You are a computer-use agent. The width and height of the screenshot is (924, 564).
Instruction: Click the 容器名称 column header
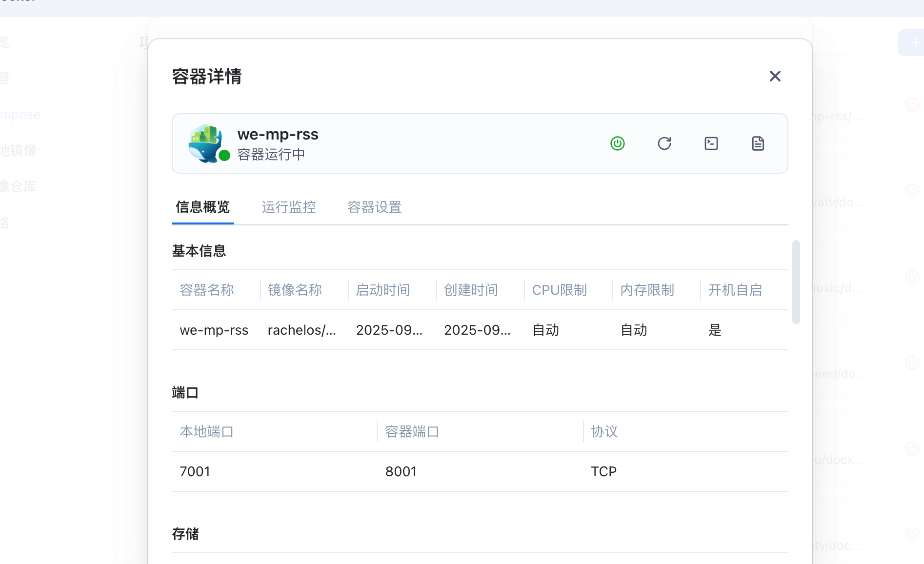tap(207, 290)
